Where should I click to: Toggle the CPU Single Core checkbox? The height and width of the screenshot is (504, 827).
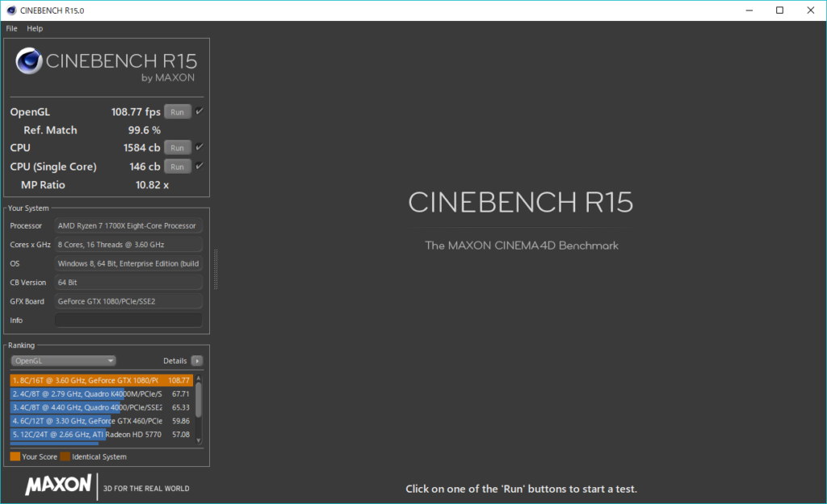click(x=199, y=166)
